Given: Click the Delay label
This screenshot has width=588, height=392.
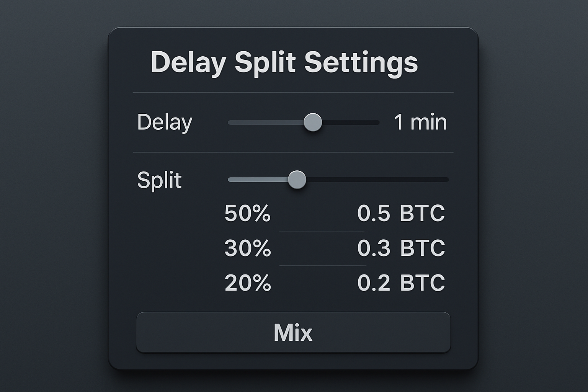Looking at the screenshot, I should coord(165,122).
